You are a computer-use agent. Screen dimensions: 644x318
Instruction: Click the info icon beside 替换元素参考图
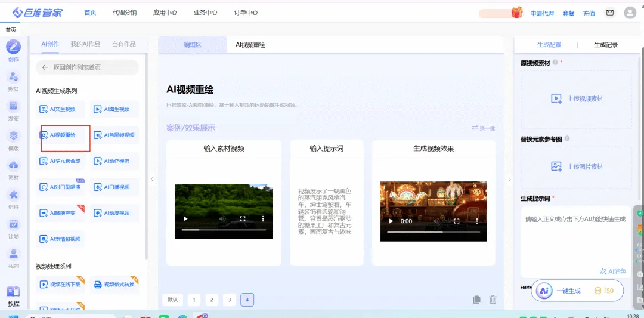click(x=567, y=139)
